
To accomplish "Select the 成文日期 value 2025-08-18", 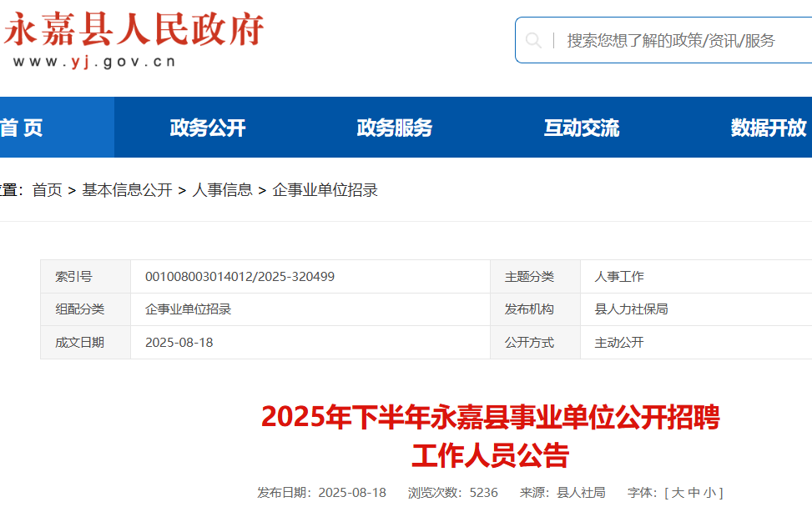I will (x=179, y=342).
